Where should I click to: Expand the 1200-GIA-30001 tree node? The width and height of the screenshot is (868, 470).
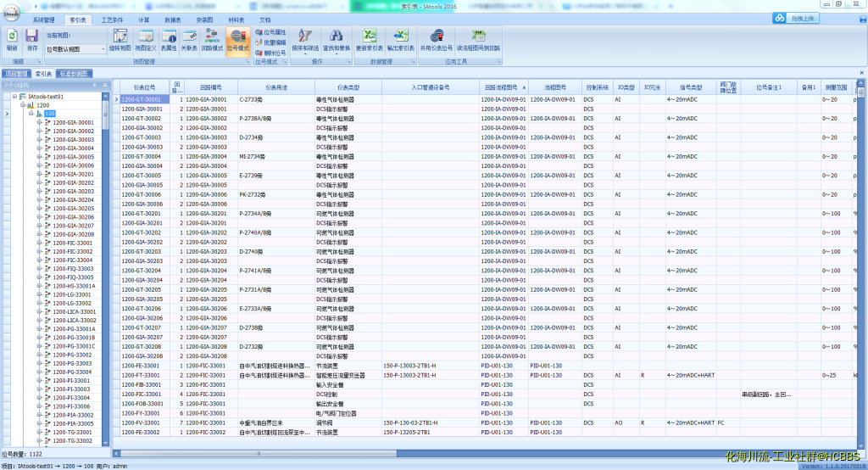(x=39, y=122)
